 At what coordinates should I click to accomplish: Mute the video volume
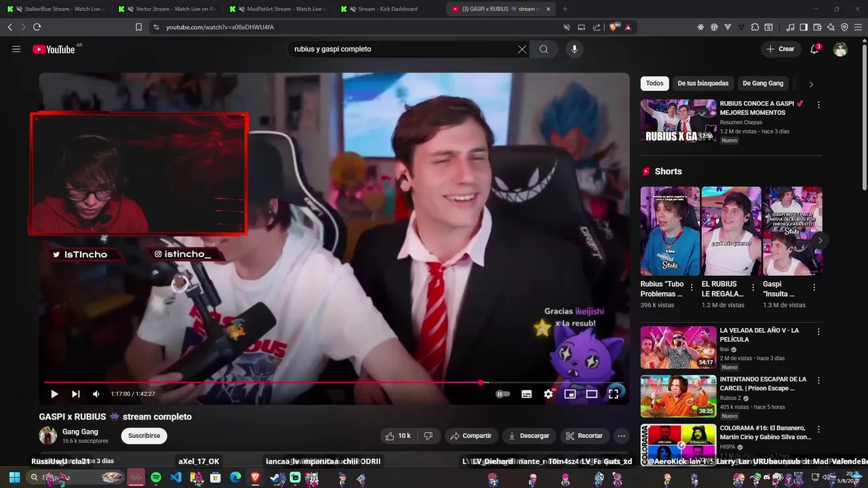pyautogui.click(x=96, y=394)
